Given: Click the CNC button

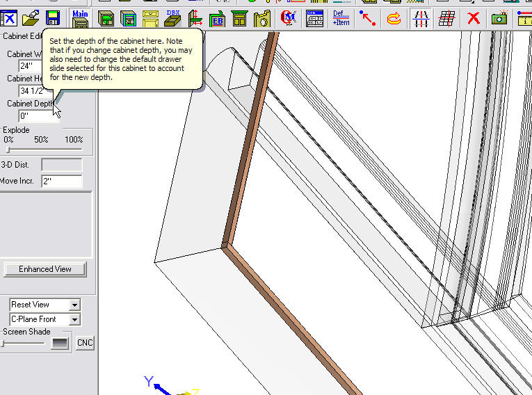Looking at the screenshot, I should pyautogui.click(x=85, y=343).
